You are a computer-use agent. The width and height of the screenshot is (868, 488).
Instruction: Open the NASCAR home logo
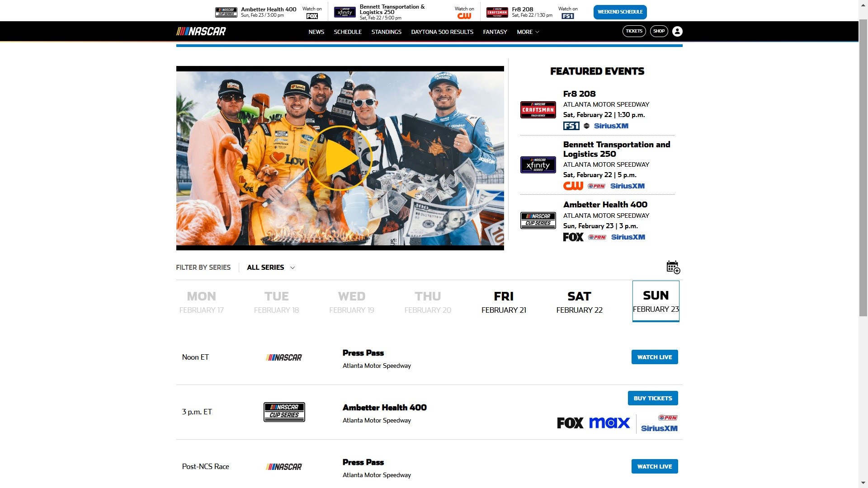tap(201, 31)
